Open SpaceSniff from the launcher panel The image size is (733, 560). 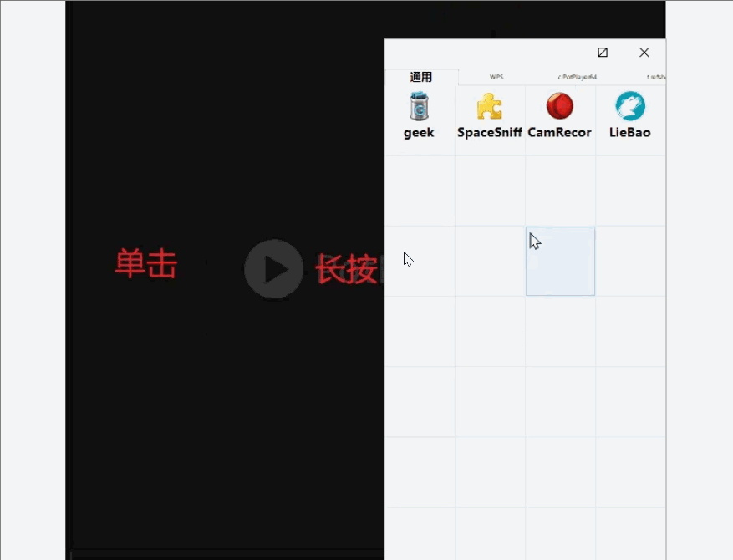click(x=490, y=113)
